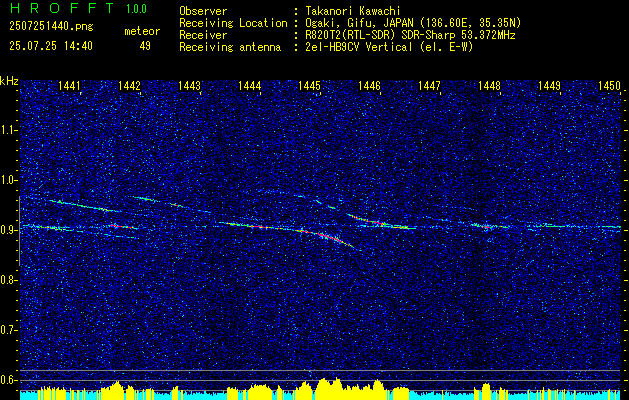Click the kHz axis label

[x=9, y=81]
